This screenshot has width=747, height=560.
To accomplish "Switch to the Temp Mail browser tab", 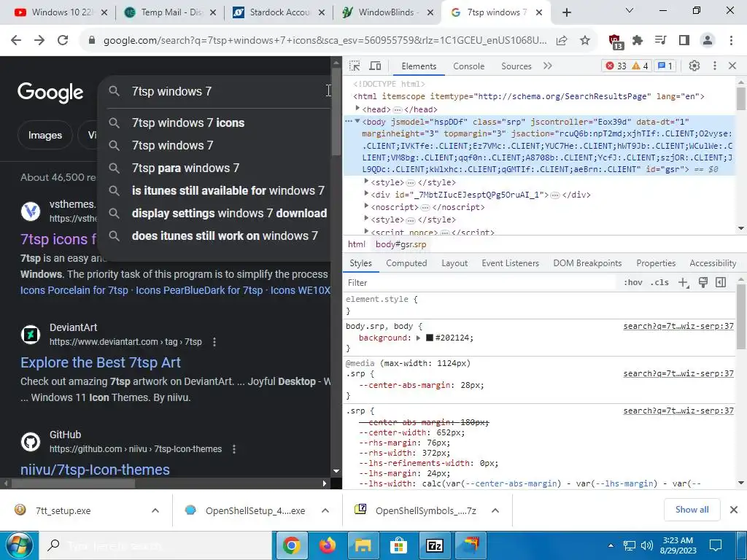I will tap(169, 12).
